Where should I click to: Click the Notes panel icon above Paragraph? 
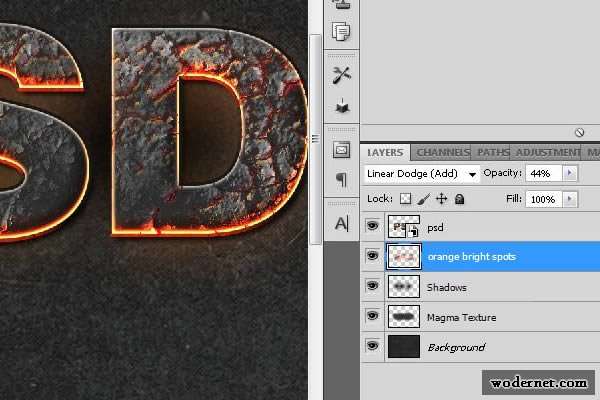pyautogui.click(x=341, y=150)
